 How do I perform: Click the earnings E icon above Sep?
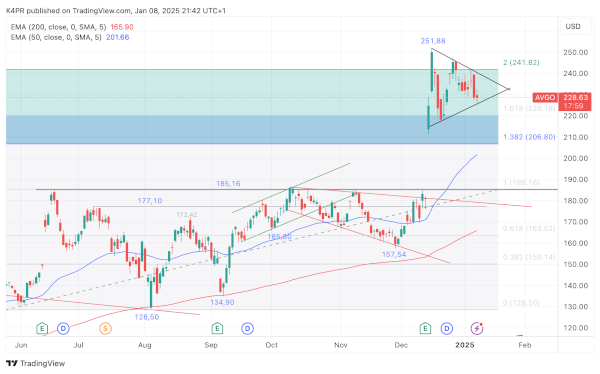coord(217,328)
